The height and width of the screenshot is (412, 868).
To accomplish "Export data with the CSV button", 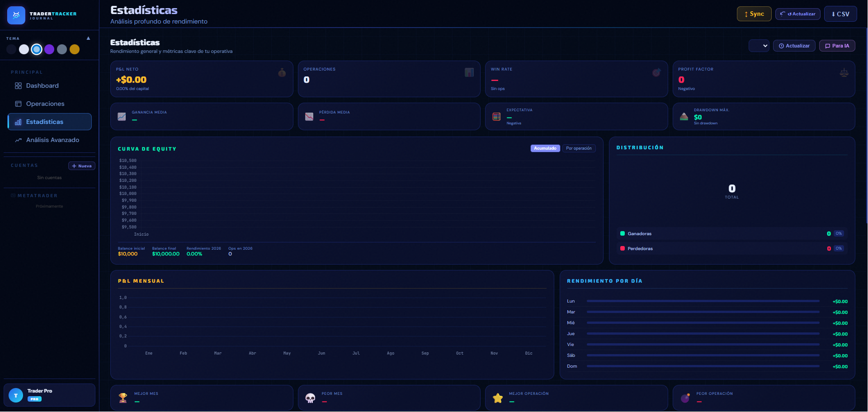I will [840, 14].
